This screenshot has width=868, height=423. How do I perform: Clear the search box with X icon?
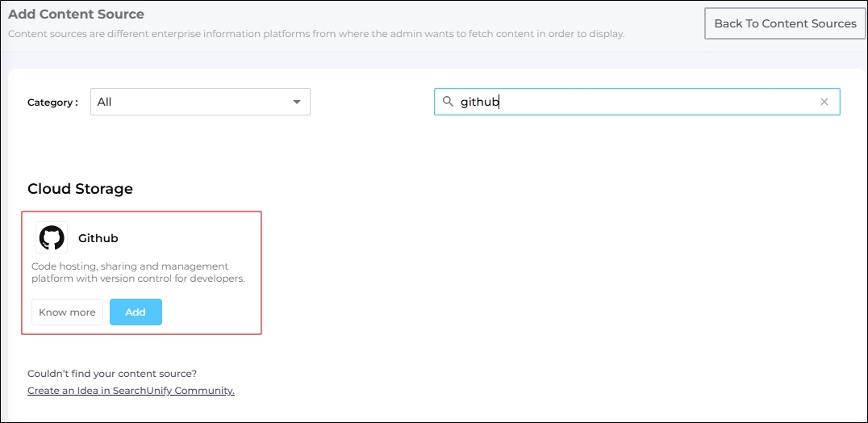(824, 102)
